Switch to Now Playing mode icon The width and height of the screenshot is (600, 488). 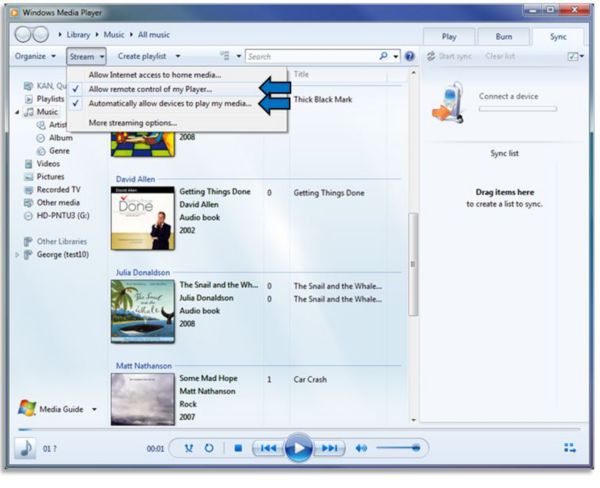click(x=570, y=448)
